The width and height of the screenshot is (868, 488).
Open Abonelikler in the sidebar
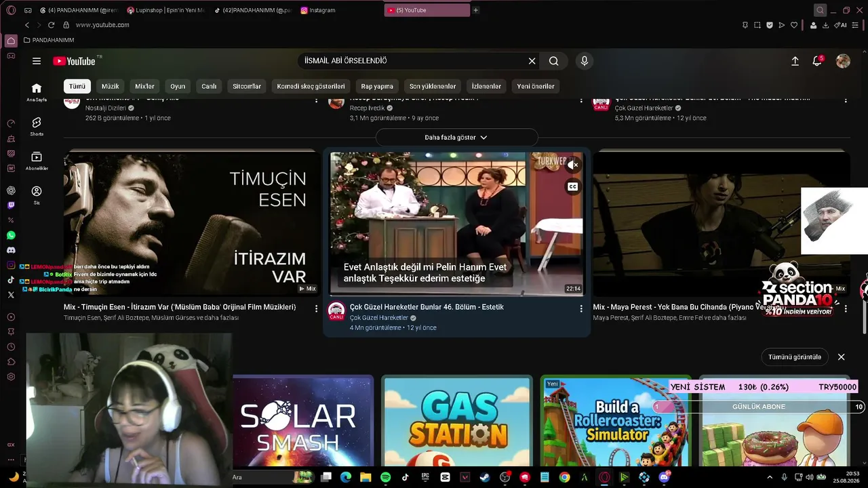point(37,161)
